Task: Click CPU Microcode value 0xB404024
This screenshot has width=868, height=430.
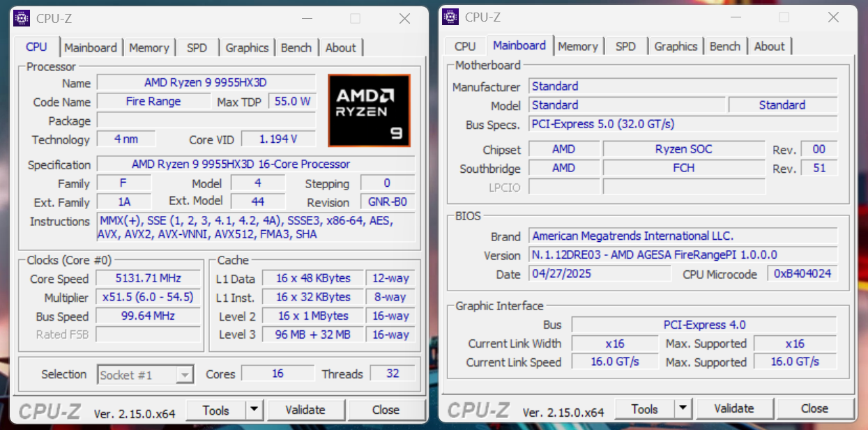Action: pos(802,274)
